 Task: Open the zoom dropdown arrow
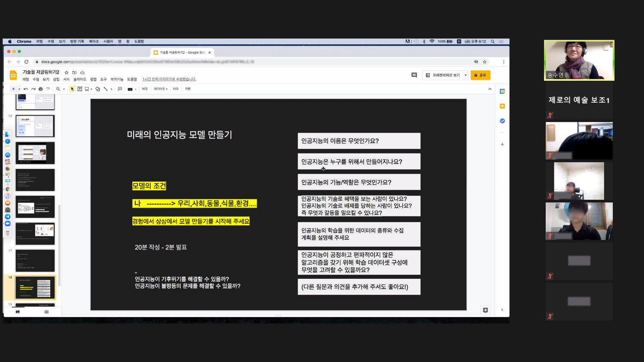(x=64, y=89)
